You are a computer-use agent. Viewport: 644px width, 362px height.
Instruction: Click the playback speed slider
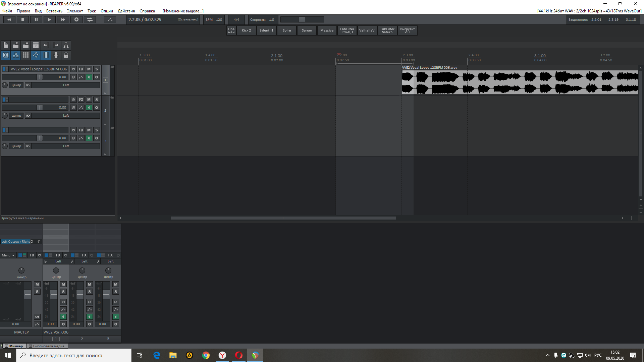(x=302, y=20)
